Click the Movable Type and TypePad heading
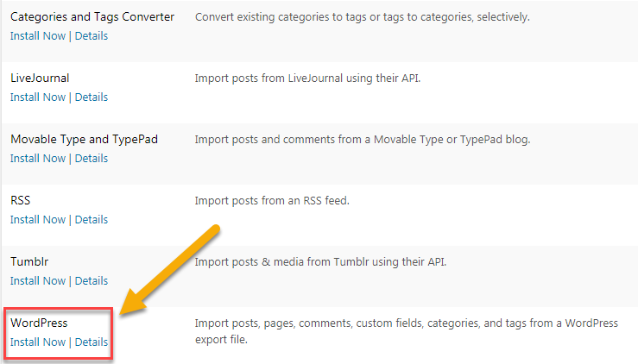 coord(84,139)
